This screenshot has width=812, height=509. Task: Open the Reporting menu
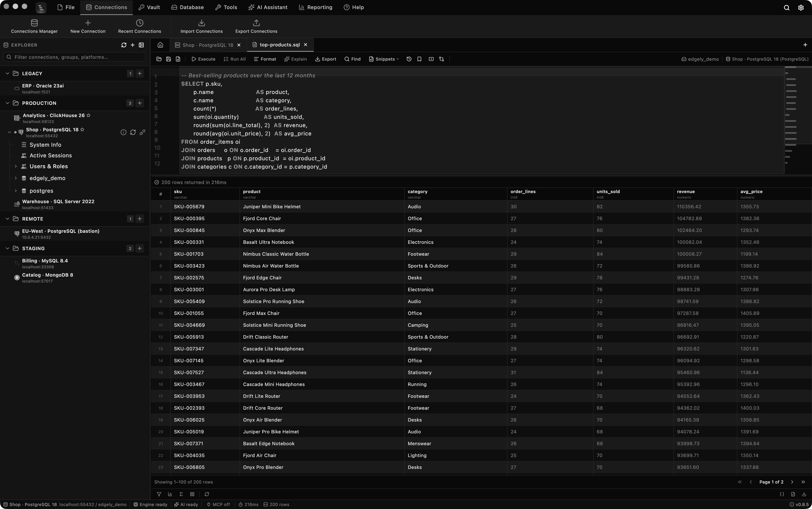tap(315, 8)
